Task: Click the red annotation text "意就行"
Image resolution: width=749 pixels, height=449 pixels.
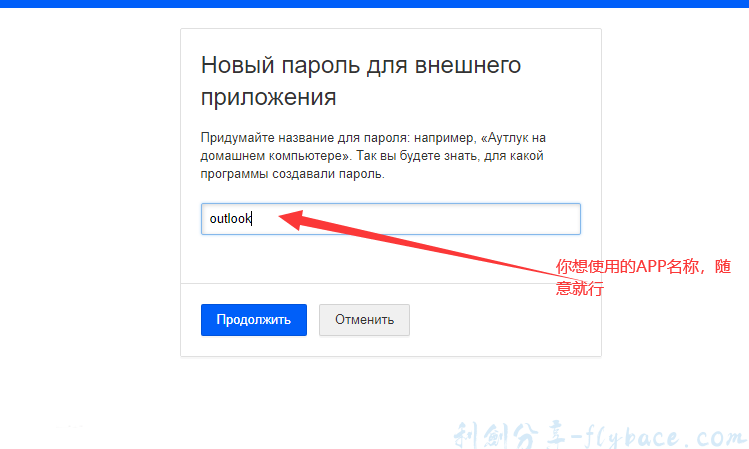Action: click(580, 288)
